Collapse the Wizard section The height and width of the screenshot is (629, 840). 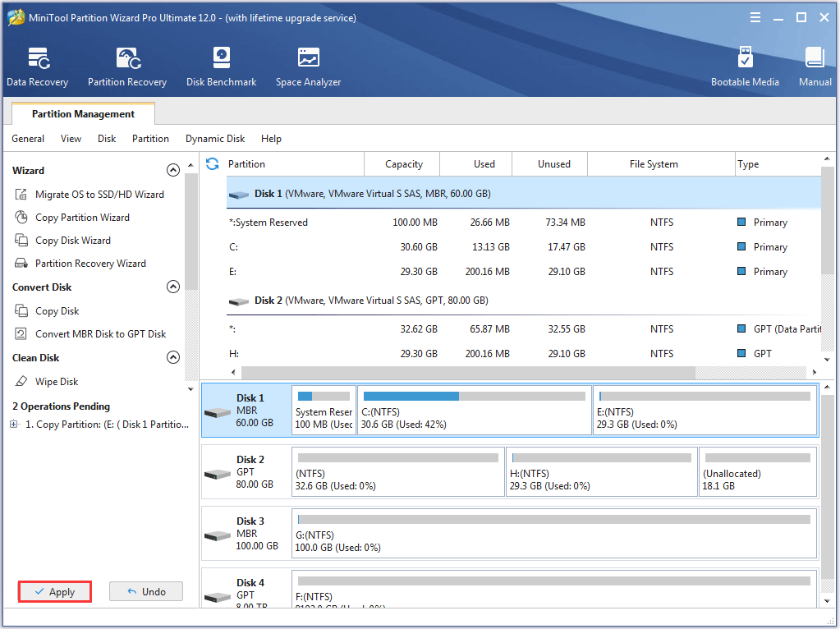pyautogui.click(x=173, y=170)
